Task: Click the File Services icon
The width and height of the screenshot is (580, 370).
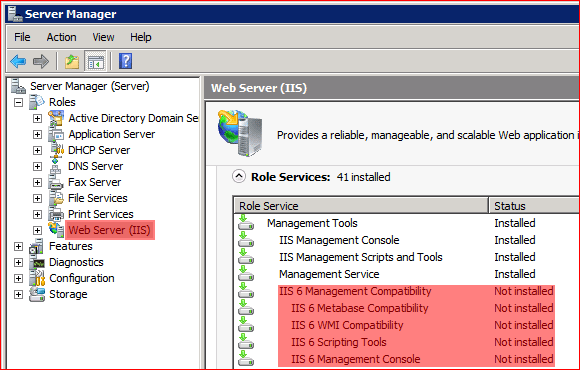Action: pyautogui.click(x=56, y=198)
